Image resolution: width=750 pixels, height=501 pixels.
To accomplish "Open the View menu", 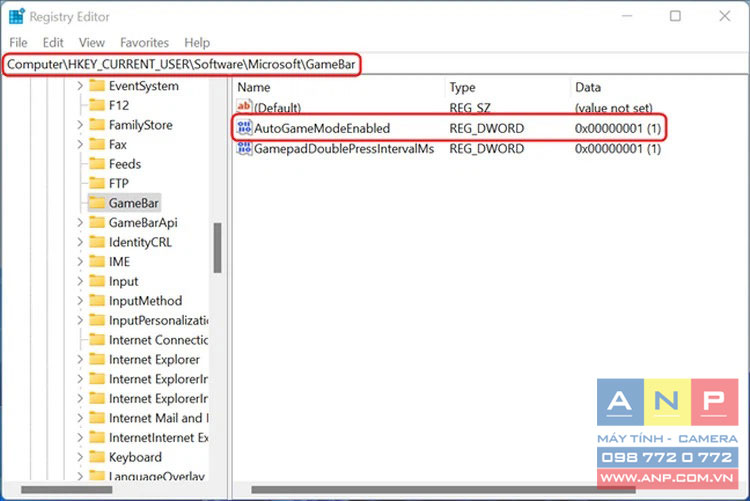I will (x=91, y=43).
